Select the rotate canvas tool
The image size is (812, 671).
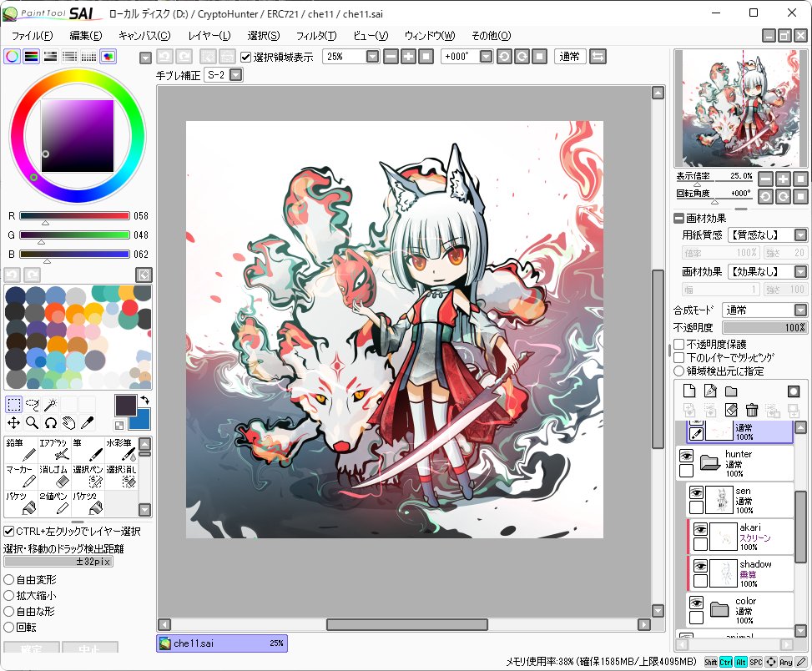click(50, 422)
